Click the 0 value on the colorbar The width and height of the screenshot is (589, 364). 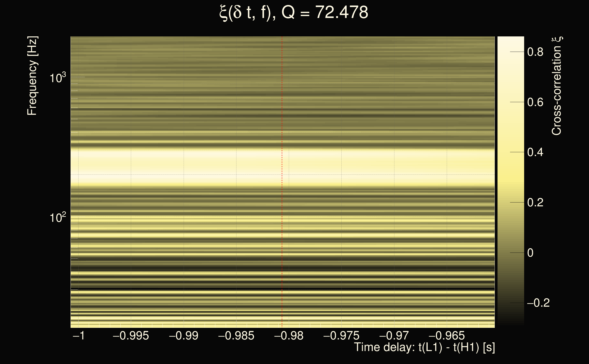click(530, 253)
